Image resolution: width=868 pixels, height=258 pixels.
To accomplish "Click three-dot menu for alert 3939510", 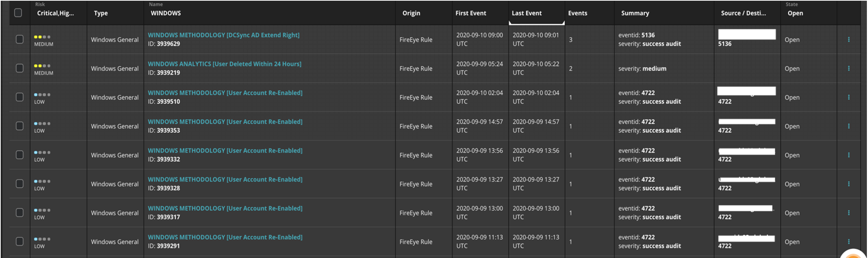I will [849, 97].
